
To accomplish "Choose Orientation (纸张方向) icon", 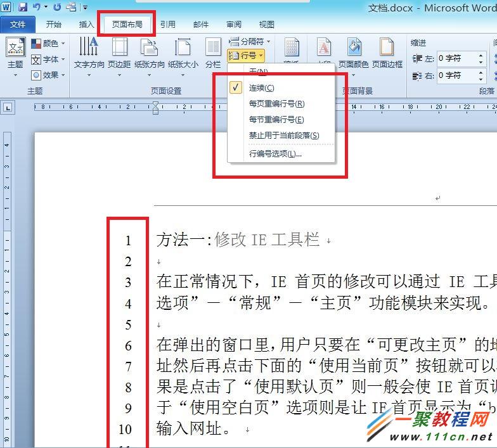I will (x=150, y=47).
